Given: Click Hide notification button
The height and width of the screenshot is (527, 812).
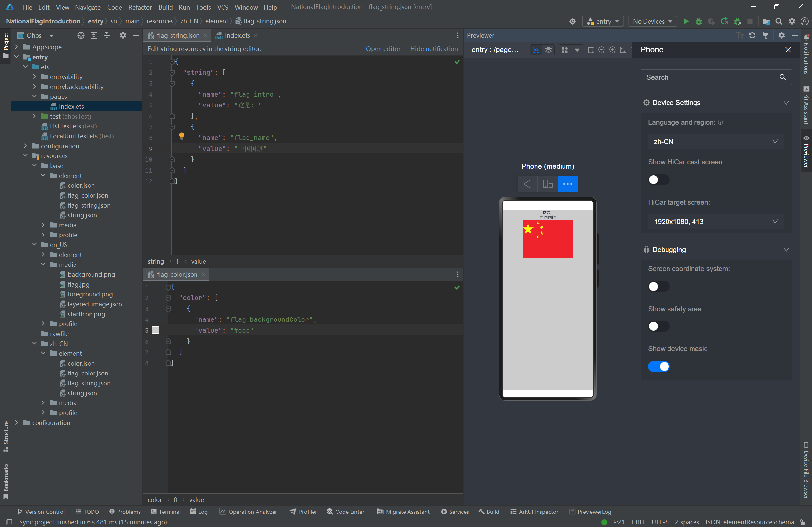Looking at the screenshot, I should pyautogui.click(x=433, y=48).
